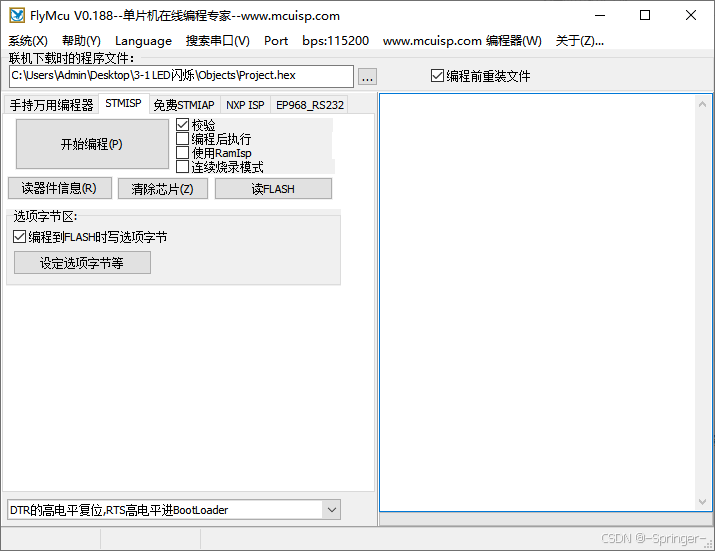Enable the 编程后执行 checkbox

[182, 139]
